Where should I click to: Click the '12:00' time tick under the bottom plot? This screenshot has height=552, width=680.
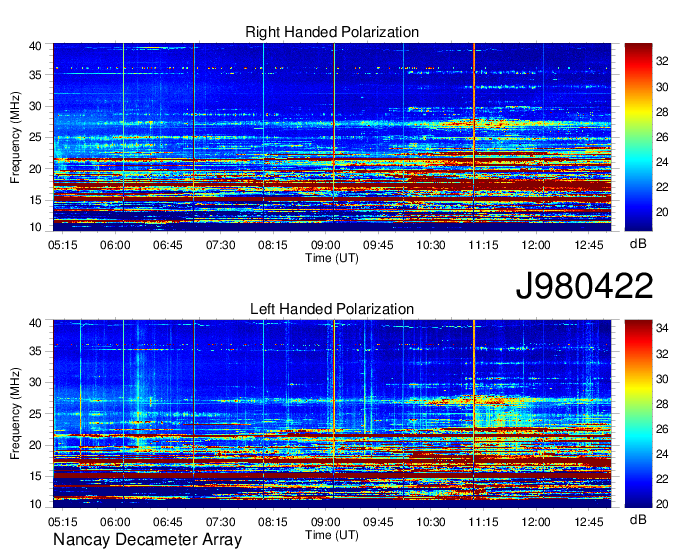point(536,522)
